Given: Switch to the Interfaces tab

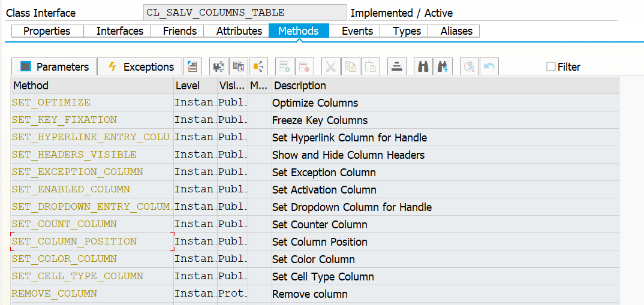Looking at the screenshot, I should tap(117, 31).
